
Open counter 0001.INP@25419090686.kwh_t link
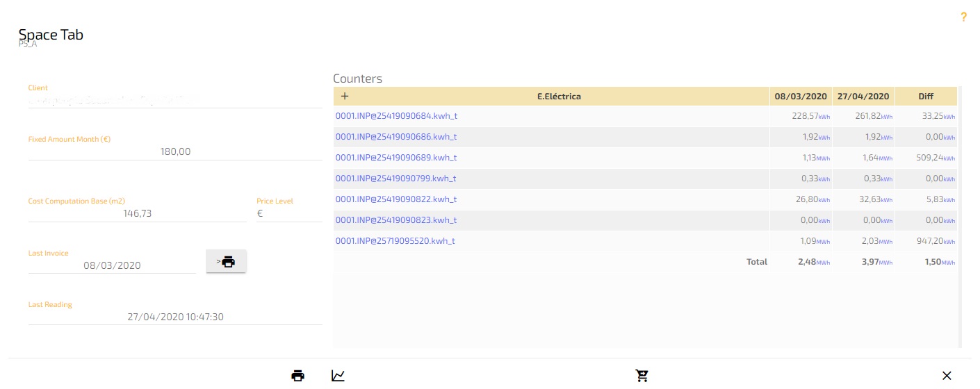click(x=396, y=137)
